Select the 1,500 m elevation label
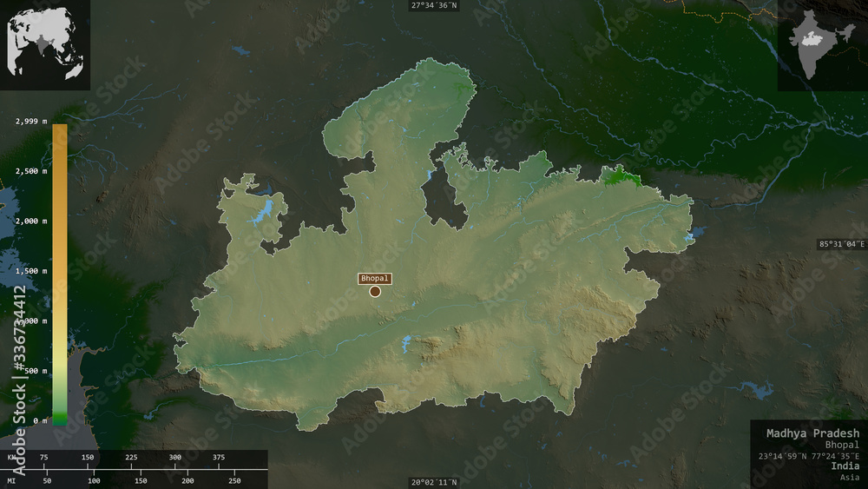 (x=31, y=271)
